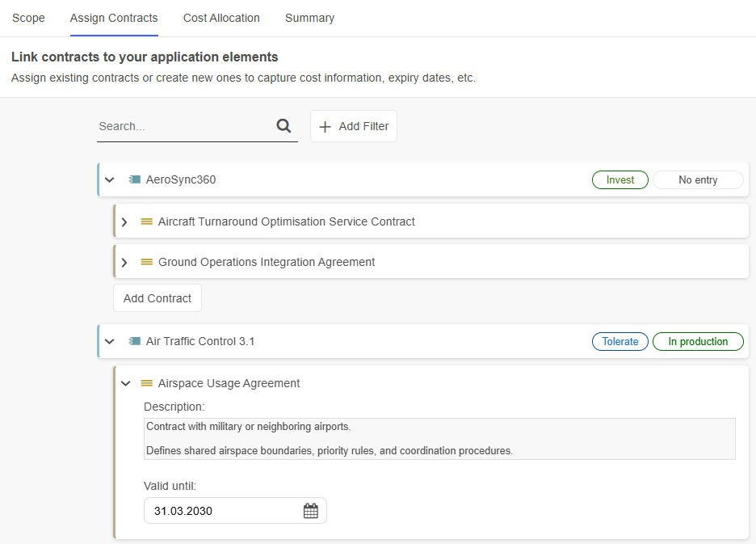Expand Aircraft Turnaround Optimisation Service Contract
This screenshot has height=544, width=756.
(124, 221)
